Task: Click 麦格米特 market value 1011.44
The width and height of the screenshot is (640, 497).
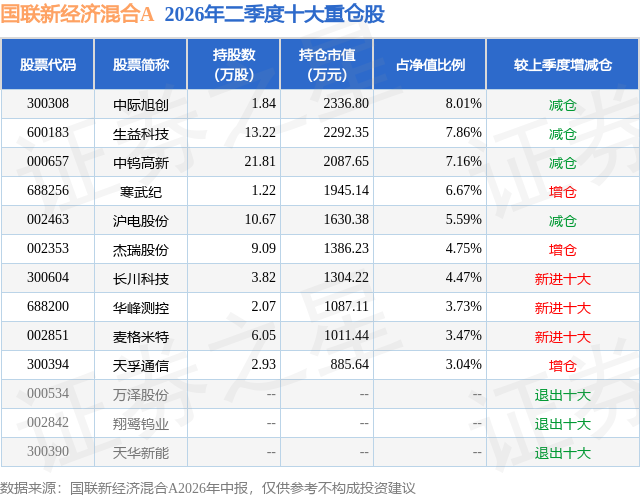Action: click(346, 335)
